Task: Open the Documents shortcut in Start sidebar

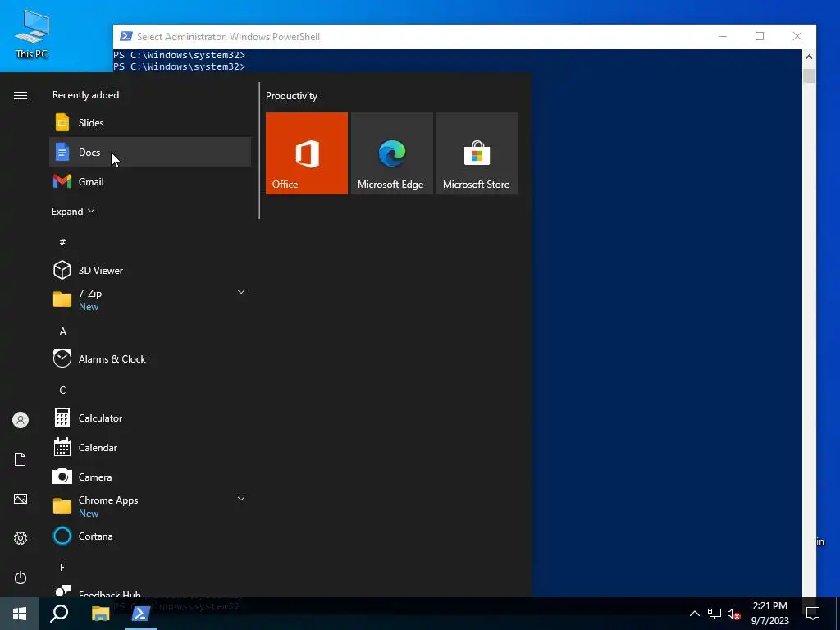Action: pyautogui.click(x=21, y=459)
